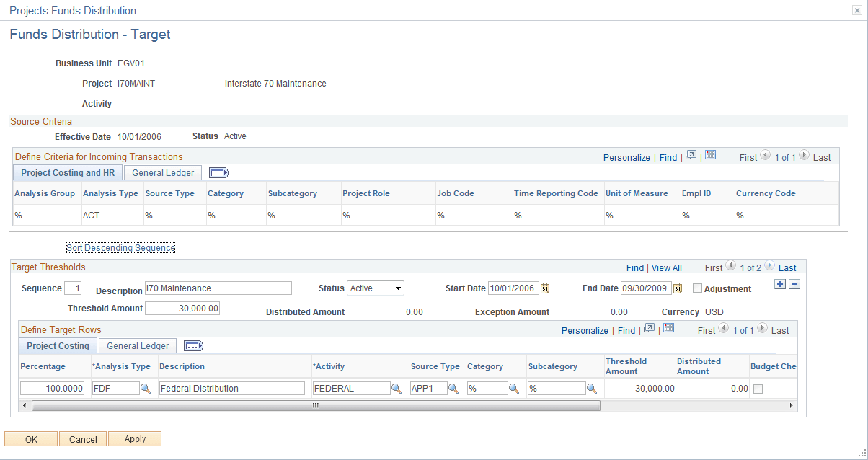Go to previous row in Define Target Rows

[x=725, y=329]
